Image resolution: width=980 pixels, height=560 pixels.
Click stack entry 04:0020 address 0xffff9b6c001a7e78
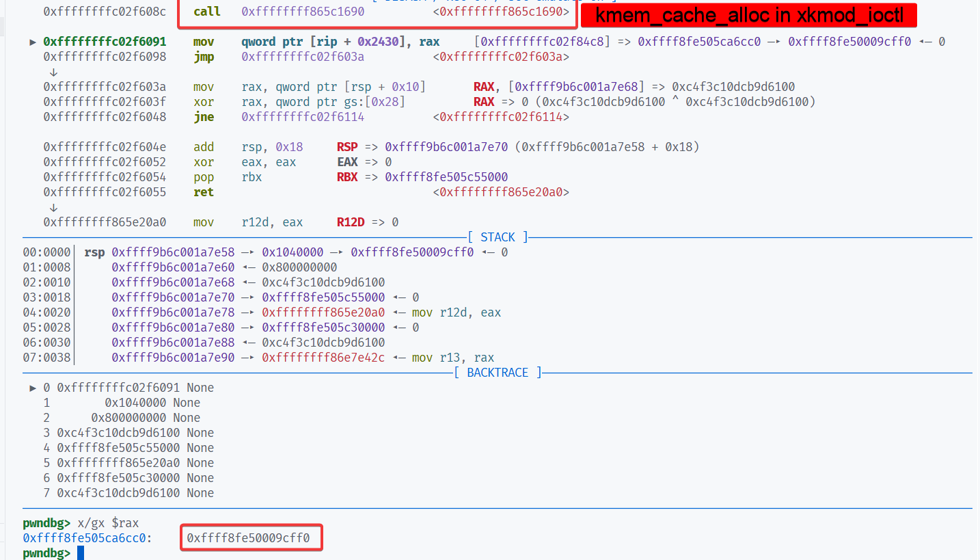tap(173, 312)
